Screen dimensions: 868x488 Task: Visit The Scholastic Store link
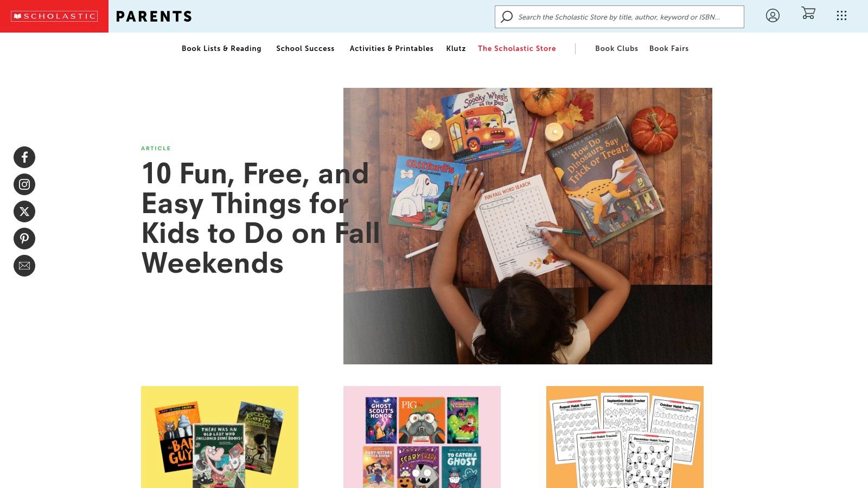517,48
